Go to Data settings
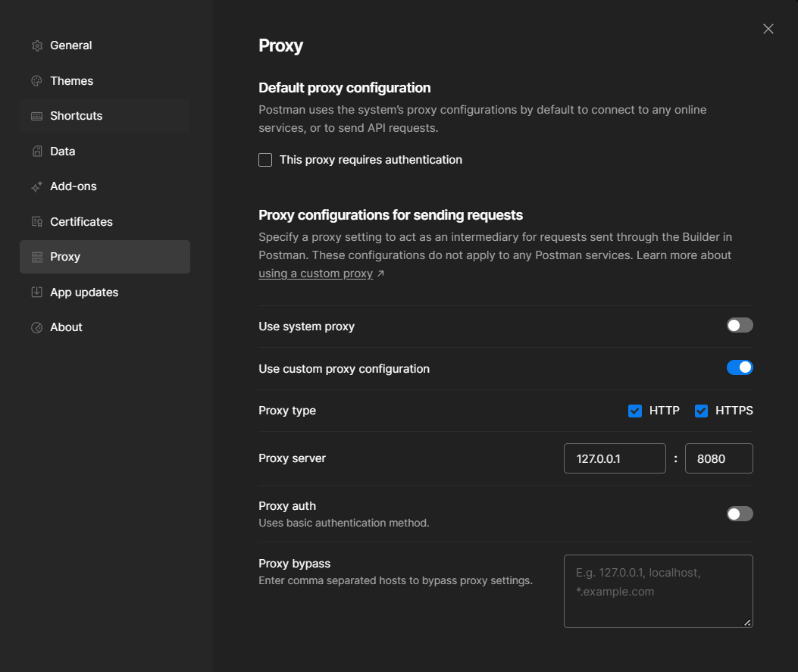Image resolution: width=798 pixels, height=672 pixels. [105, 151]
